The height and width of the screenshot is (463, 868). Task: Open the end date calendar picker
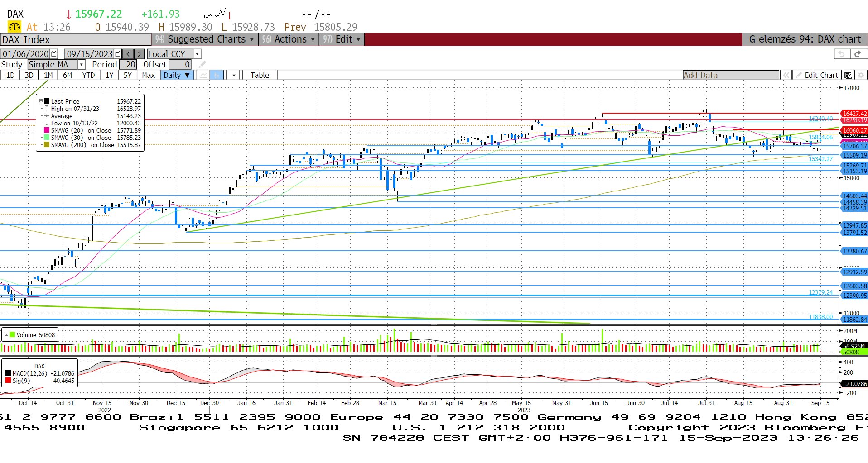[118, 54]
